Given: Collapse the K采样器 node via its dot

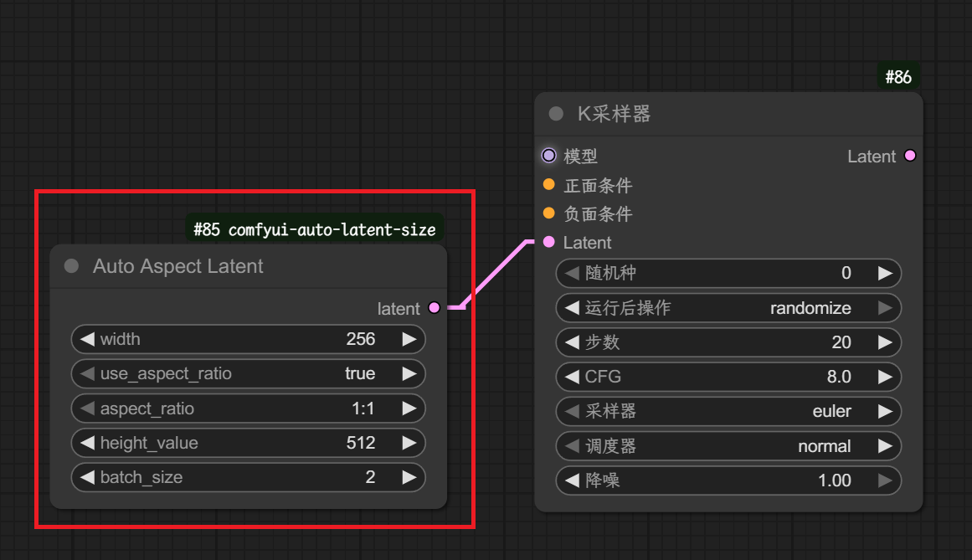Looking at the screenshot, I should [556, 113].
